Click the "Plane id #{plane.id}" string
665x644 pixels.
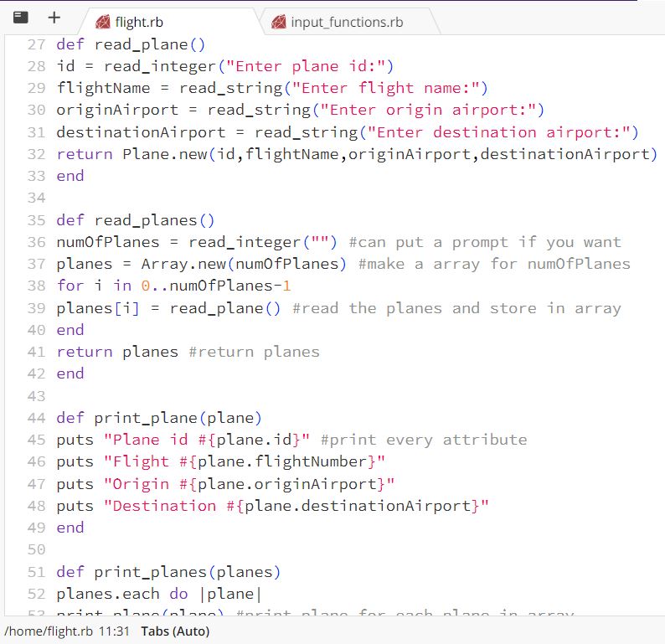pos(207,440)
